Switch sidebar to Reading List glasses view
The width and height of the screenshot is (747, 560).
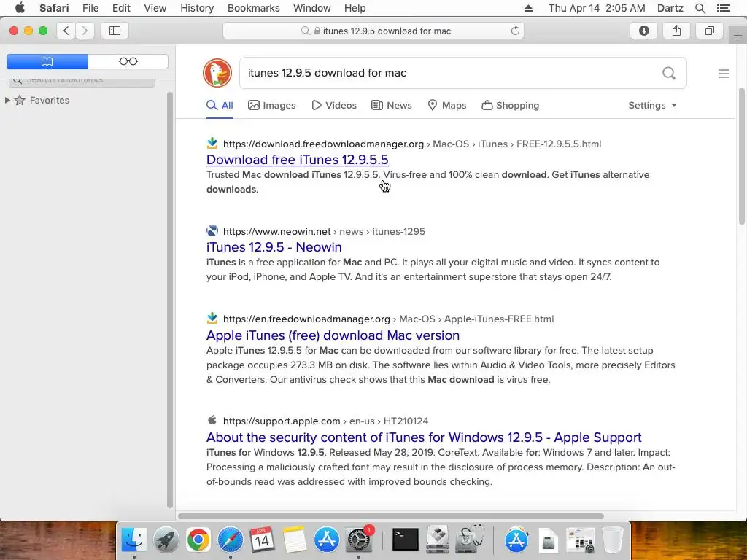tap(128, 61)
